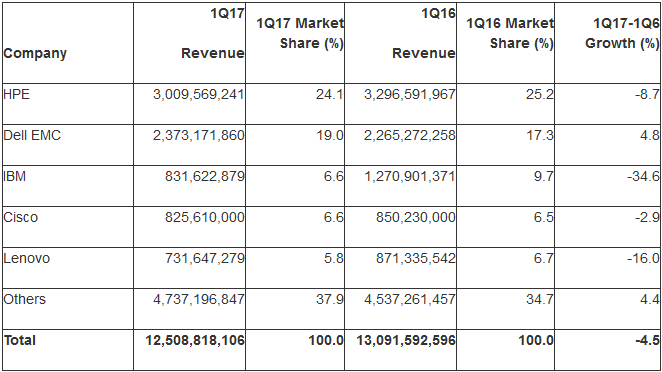Select the Cisco row label
This screenshot has height=372, width=662.
(x=21, y=217)
